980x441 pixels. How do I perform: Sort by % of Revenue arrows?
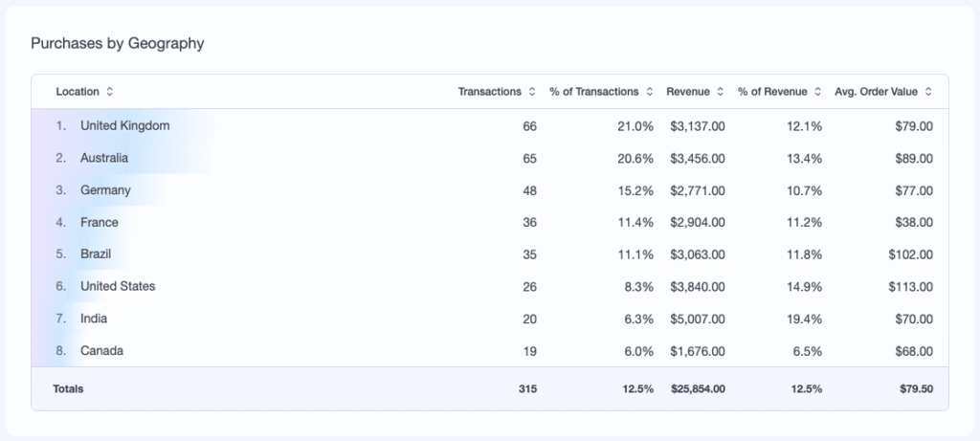pos(817,92)
